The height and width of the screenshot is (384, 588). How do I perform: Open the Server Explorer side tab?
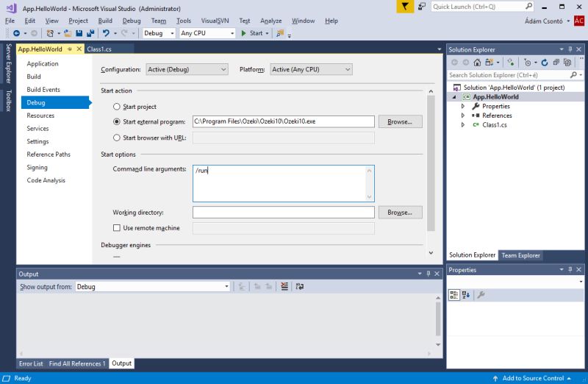(8, 63)
